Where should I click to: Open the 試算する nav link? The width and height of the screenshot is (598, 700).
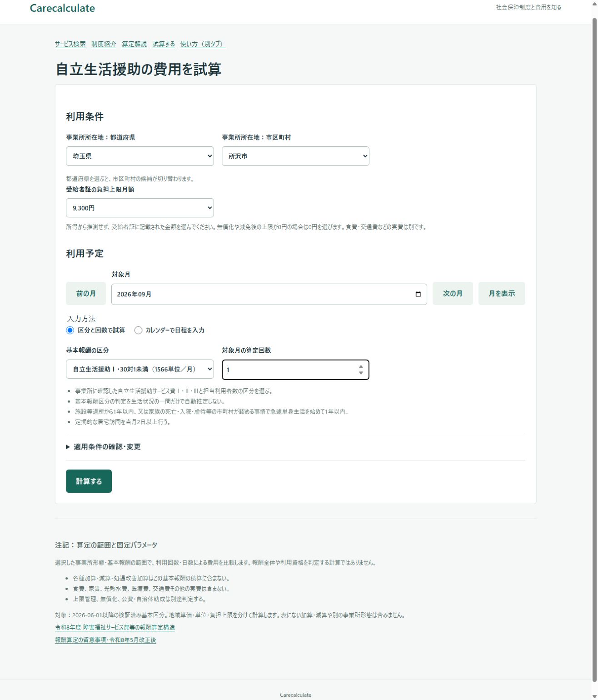(x=164, y=44)
